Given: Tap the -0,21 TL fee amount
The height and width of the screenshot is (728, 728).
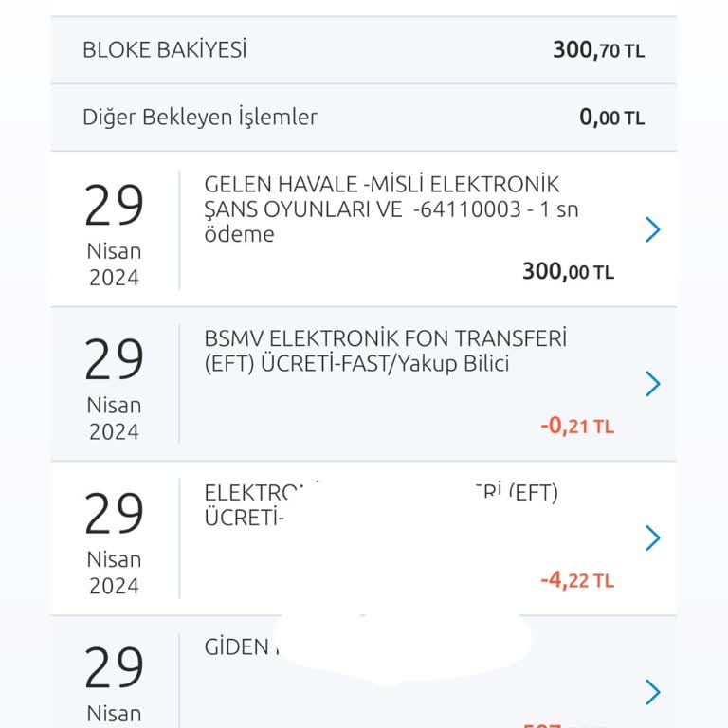Looking at the screenshot, I should tap(577, 427).
